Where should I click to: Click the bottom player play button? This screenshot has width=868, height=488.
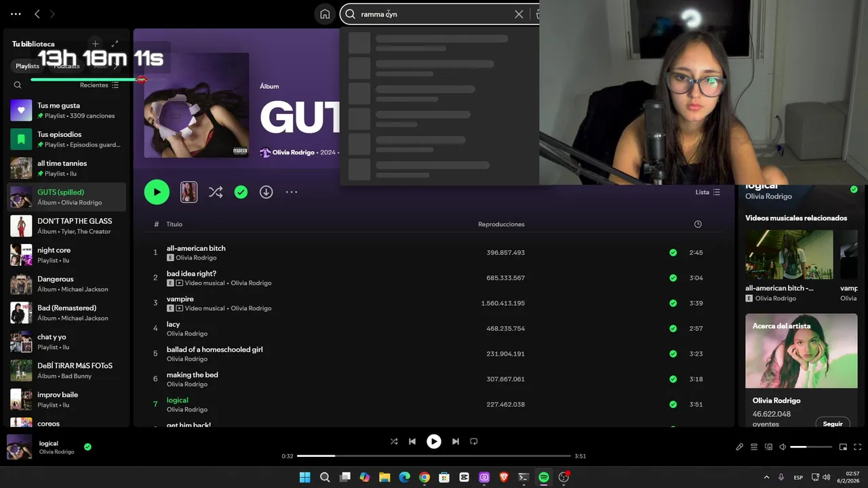click(434, 441)
